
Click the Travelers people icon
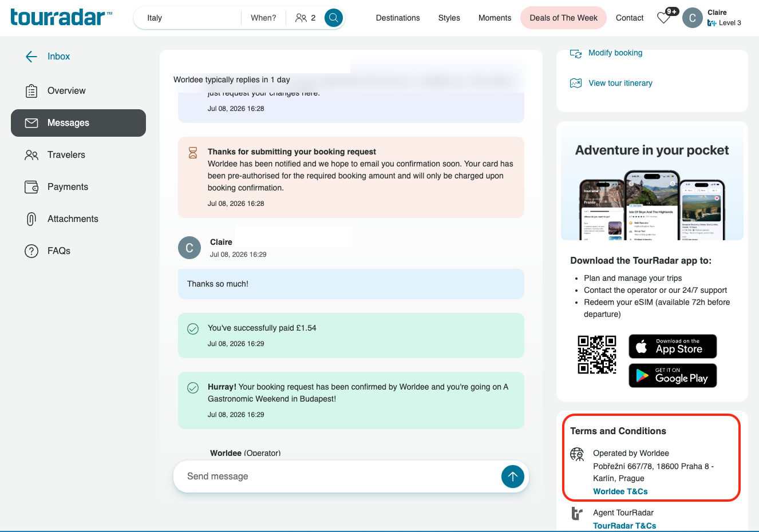31,155
